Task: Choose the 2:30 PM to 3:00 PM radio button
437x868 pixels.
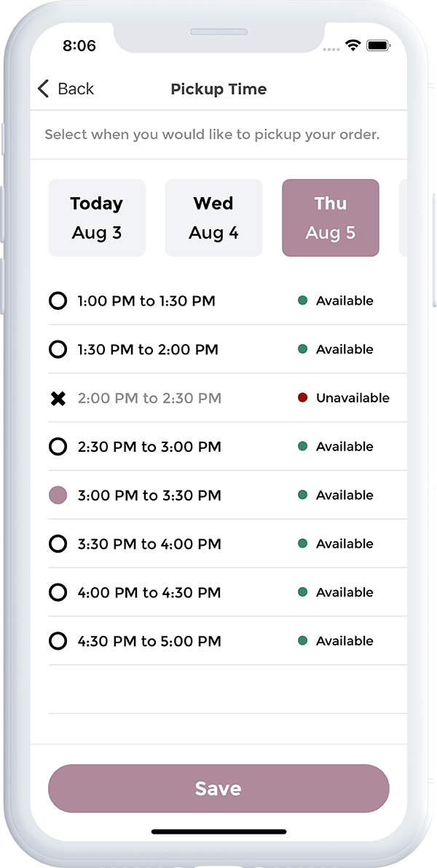Action: (58, 447)
